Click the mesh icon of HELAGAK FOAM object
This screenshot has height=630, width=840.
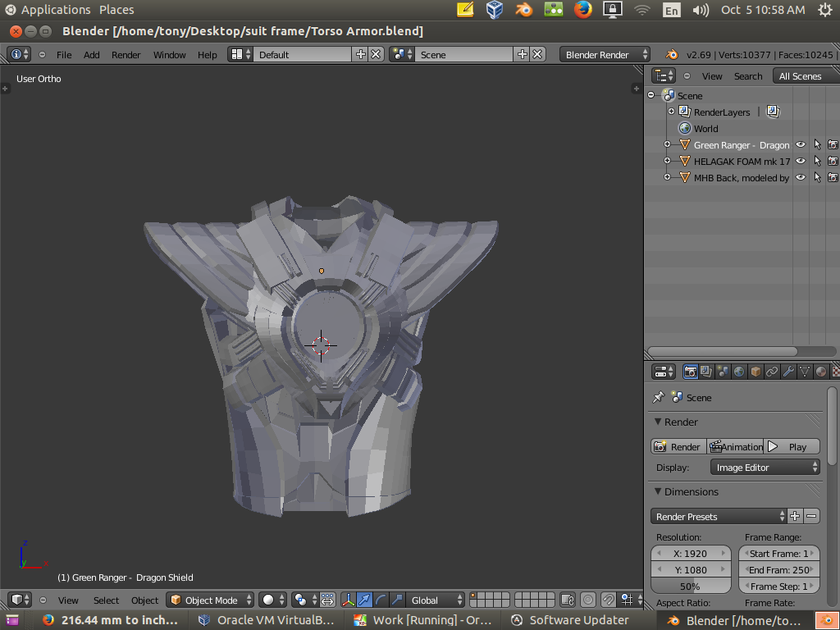(685, 161)
